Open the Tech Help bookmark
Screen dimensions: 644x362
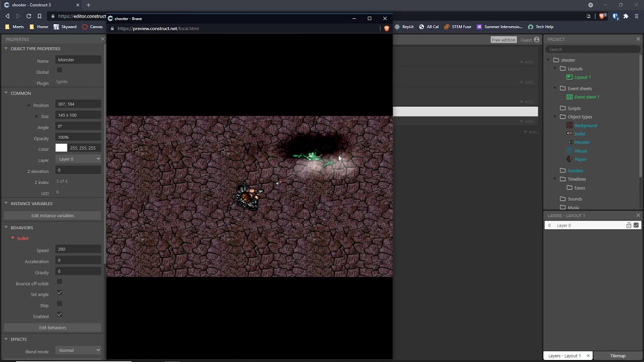(540, 27)
